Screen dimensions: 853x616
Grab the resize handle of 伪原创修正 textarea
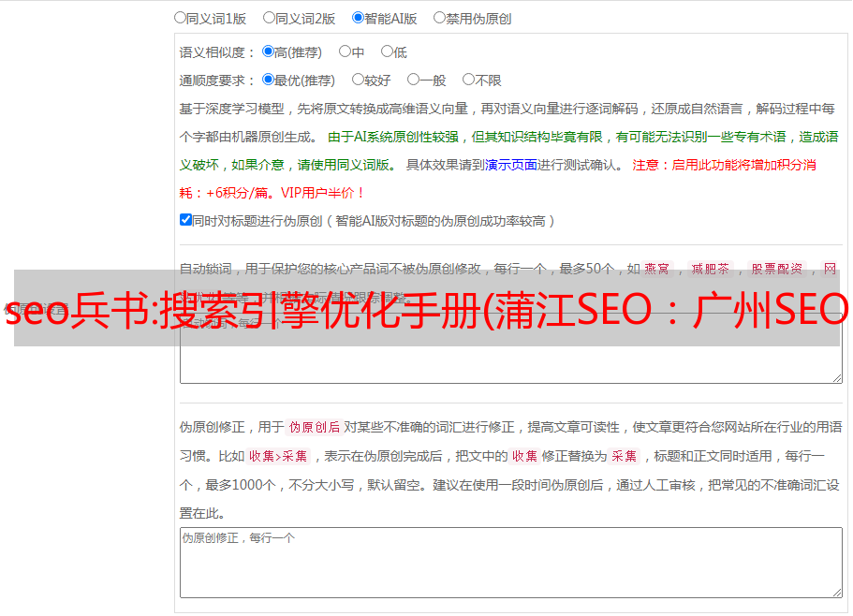(x=837, y=593)
